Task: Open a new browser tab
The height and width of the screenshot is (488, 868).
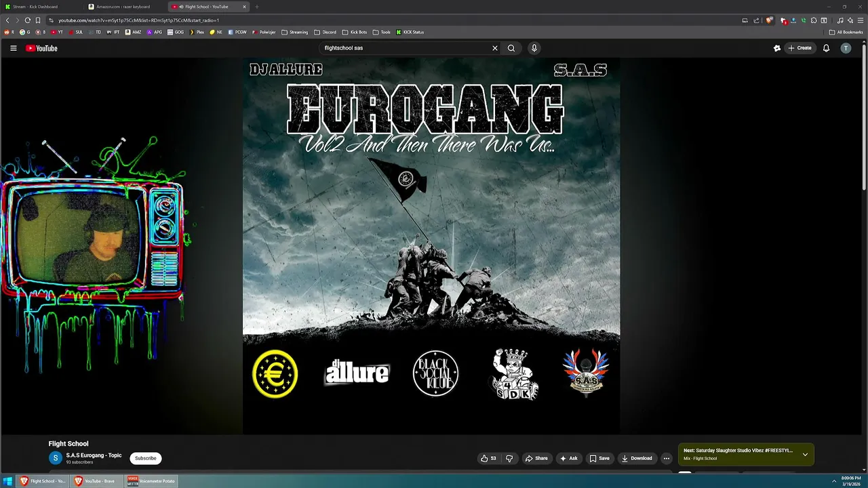Action: point(257,7)
